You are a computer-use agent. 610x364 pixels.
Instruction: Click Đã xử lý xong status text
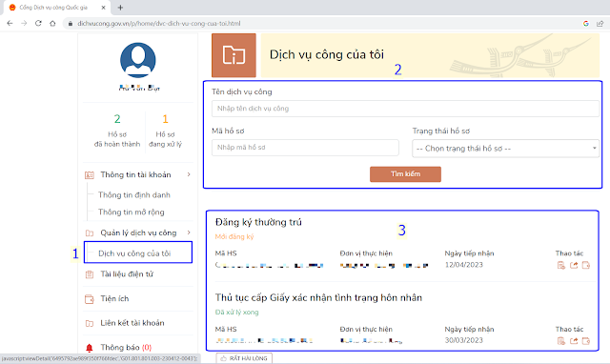pos(237,312)
